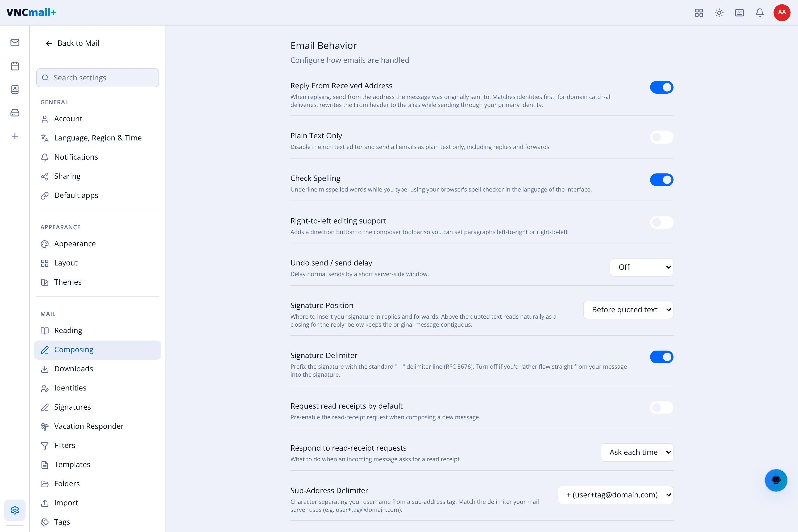Click the plus icon in left rail
The width and height of the screenshot is (798, 532).
click(x=15, y=136)
